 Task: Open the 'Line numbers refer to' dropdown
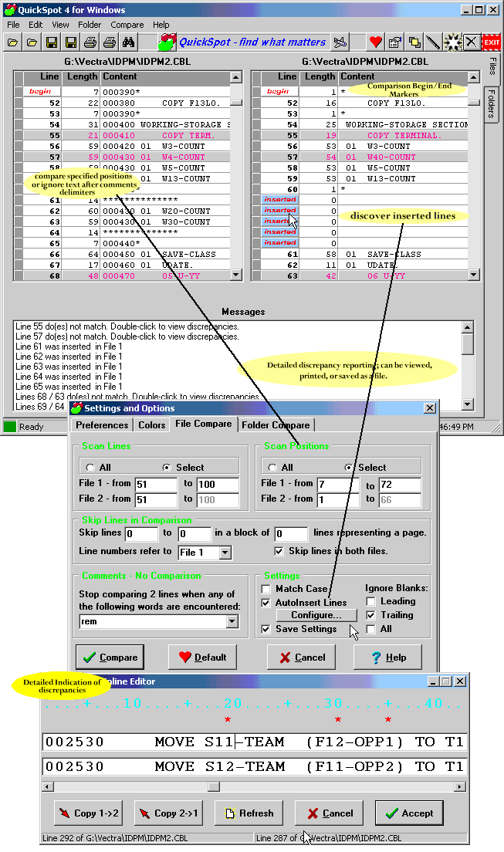tap(225, 553)
